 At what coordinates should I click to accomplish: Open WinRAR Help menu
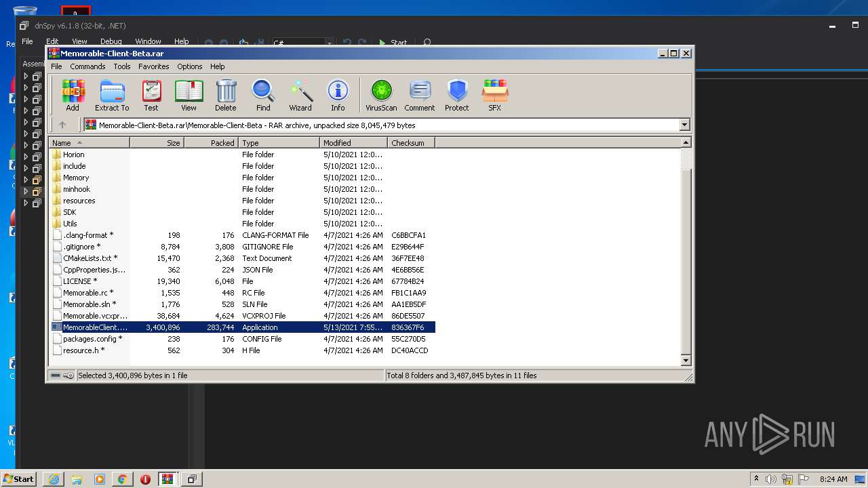217,66
